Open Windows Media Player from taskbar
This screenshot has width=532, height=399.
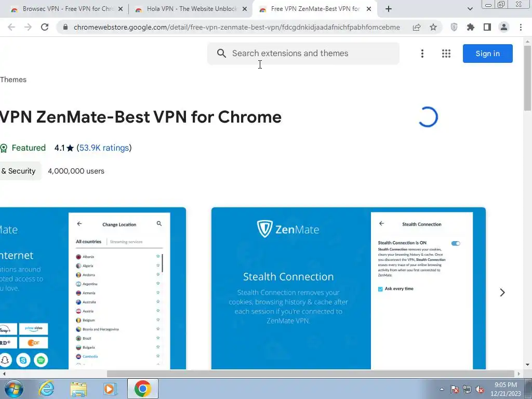point(110,389)
